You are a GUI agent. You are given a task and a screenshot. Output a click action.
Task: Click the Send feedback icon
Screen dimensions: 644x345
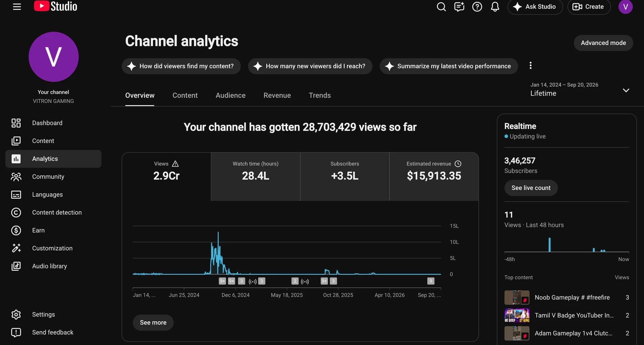[x=16, y=332]
